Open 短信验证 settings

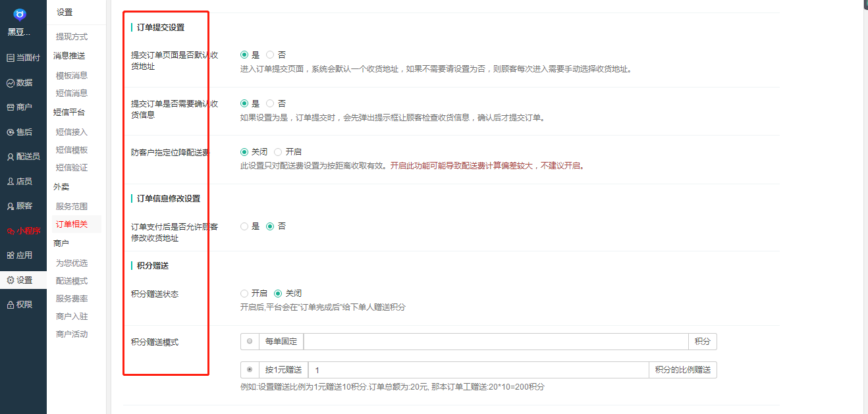click(x=72, y=168)
